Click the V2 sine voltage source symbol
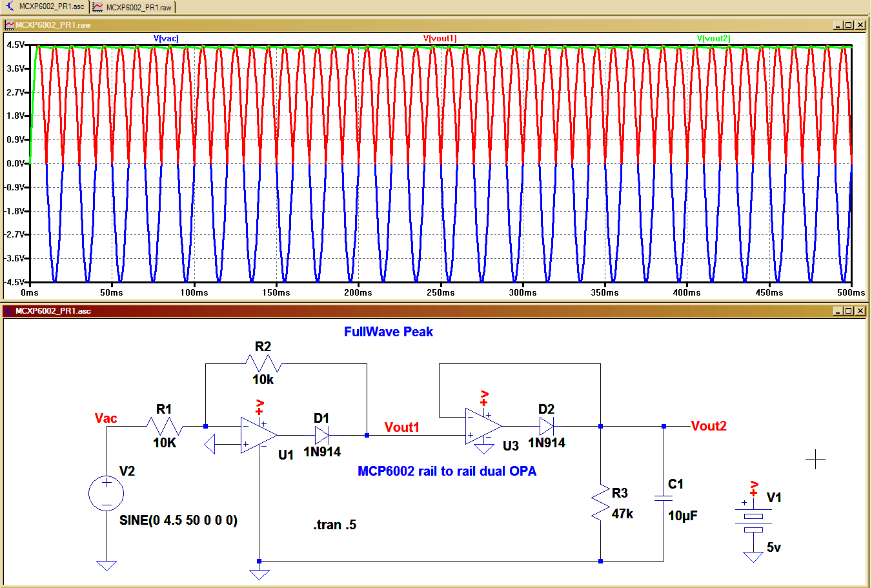The image size is (872, 588). [x=106, y=493]
